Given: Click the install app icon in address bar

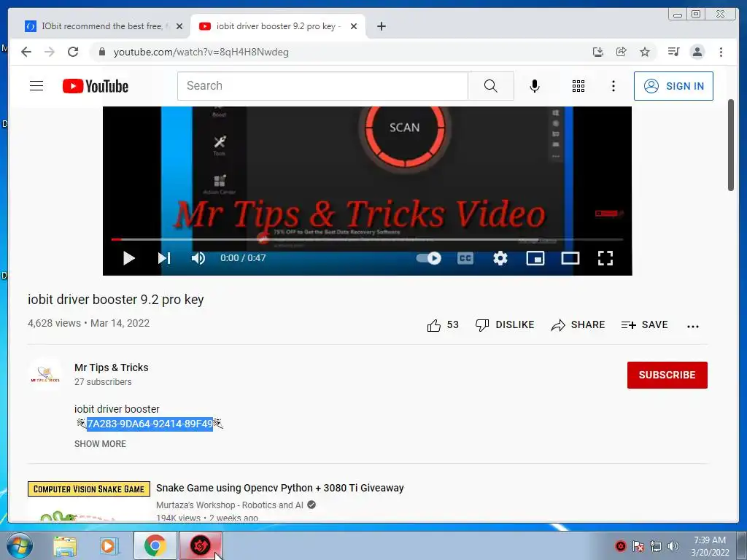Looking at the screenshot, I should [x=598, y=52].
